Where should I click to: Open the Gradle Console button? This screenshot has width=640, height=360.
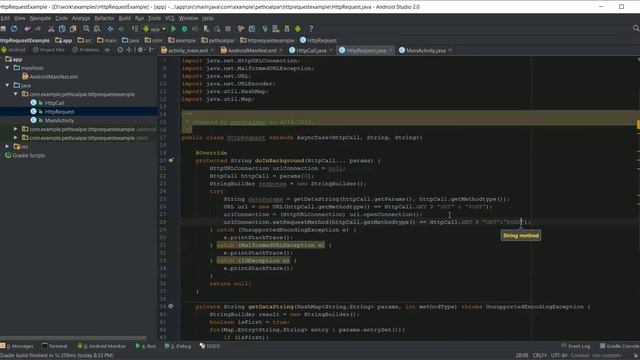(619, 346)
